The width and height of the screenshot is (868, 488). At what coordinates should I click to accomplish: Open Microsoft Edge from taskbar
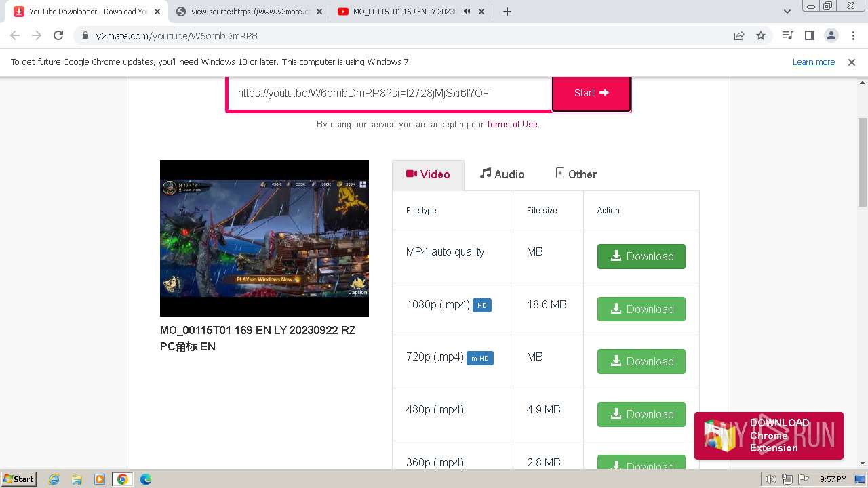click(146, 479)
